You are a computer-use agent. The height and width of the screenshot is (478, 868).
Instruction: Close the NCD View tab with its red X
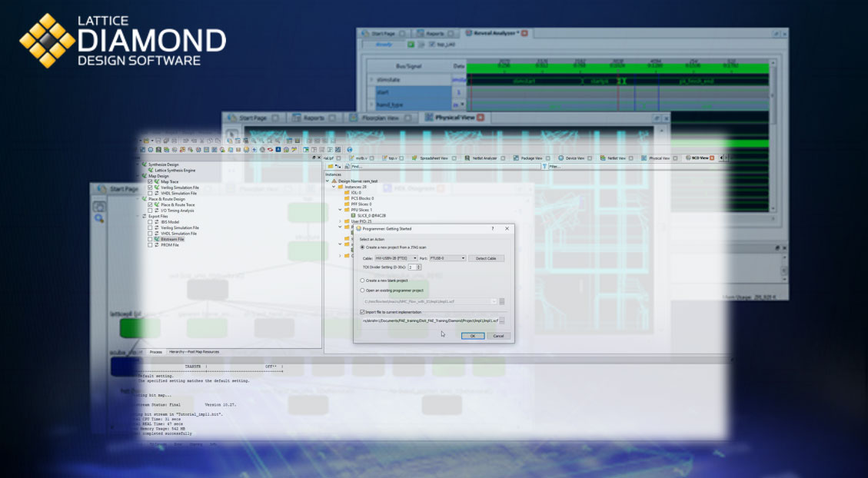[713, 158]
